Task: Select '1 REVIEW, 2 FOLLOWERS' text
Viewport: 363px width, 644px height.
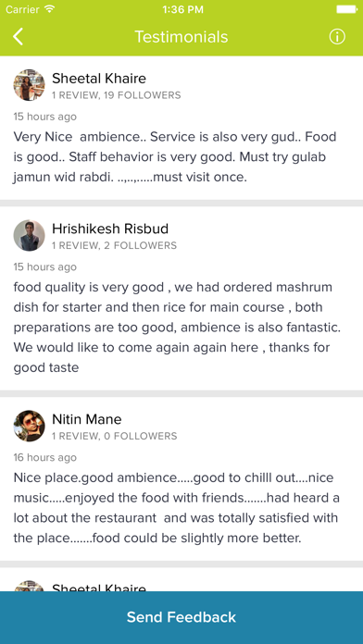Action: [x=114, y=245]
